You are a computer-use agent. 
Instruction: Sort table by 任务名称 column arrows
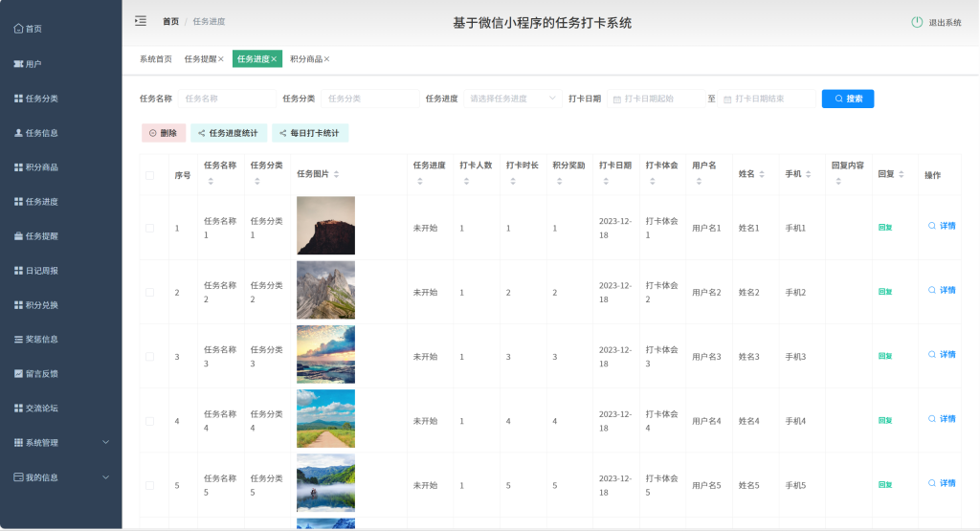click(211, 182)
